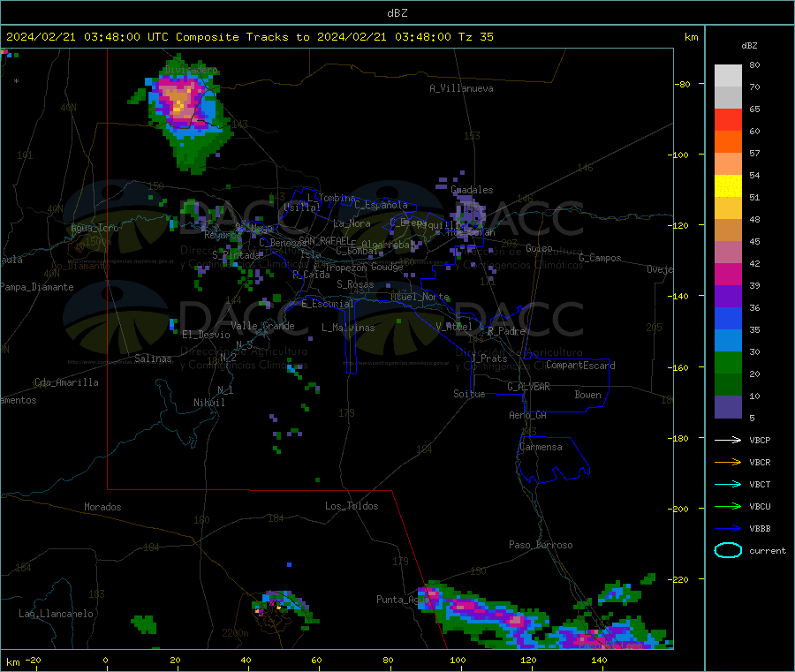Click the '-200' tick on right km axis
Viewport: 795px width, 672px height.
tap(679, 509)
